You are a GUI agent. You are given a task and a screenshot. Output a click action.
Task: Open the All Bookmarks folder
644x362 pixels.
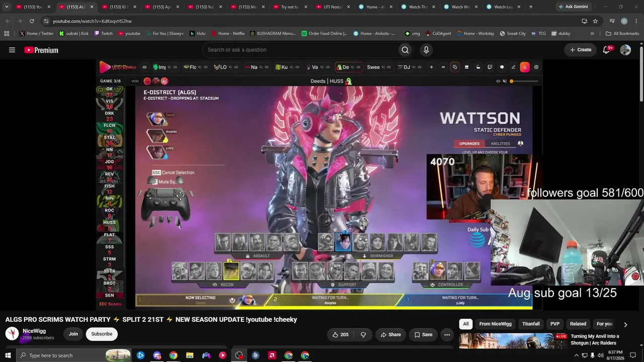tap(622, 34)
